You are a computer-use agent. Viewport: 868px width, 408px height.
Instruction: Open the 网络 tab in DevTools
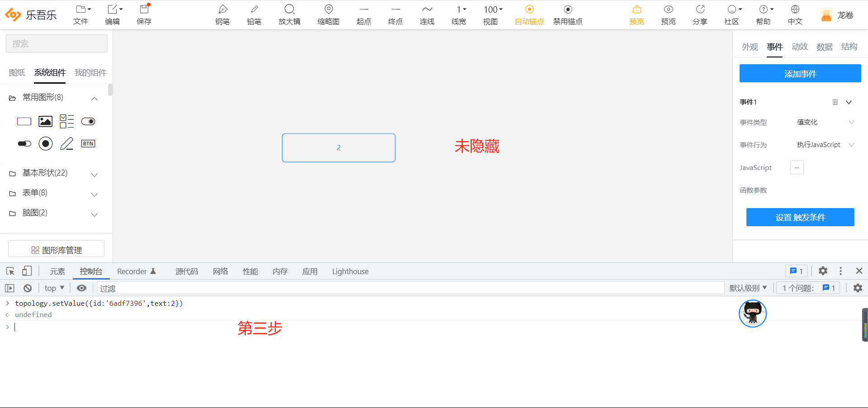pyautogui.click(x=220, y=271)
